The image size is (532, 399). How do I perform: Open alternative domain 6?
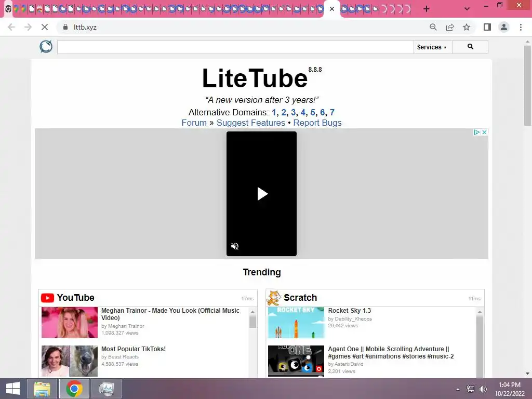[x=322, y=112]
